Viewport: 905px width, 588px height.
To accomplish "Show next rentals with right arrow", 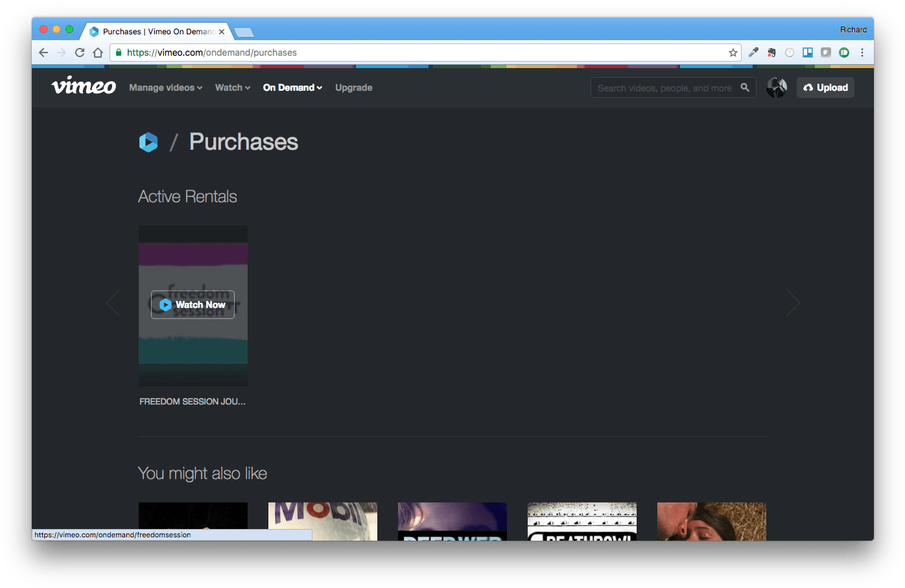I will [793, 303].
